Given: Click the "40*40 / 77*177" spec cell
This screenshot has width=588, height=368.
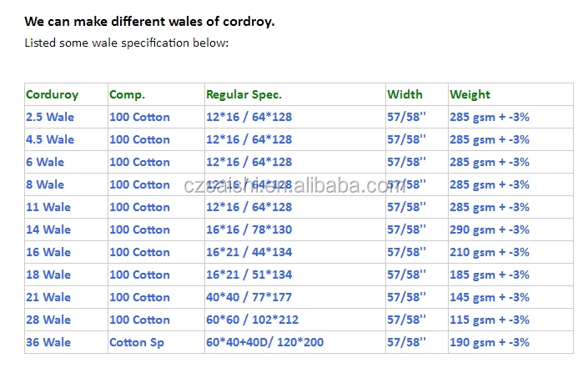Looking at the screenshot, I should click(249, 297).
